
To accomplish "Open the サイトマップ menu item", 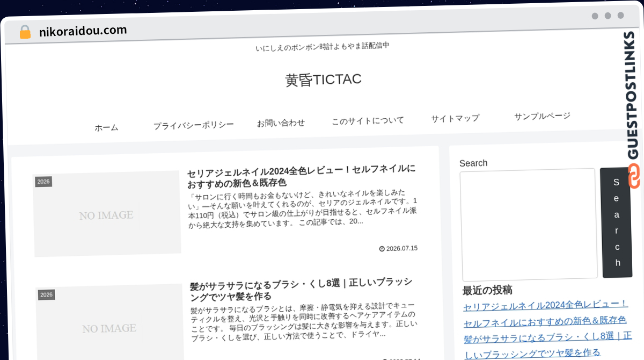I will (455, 118).
